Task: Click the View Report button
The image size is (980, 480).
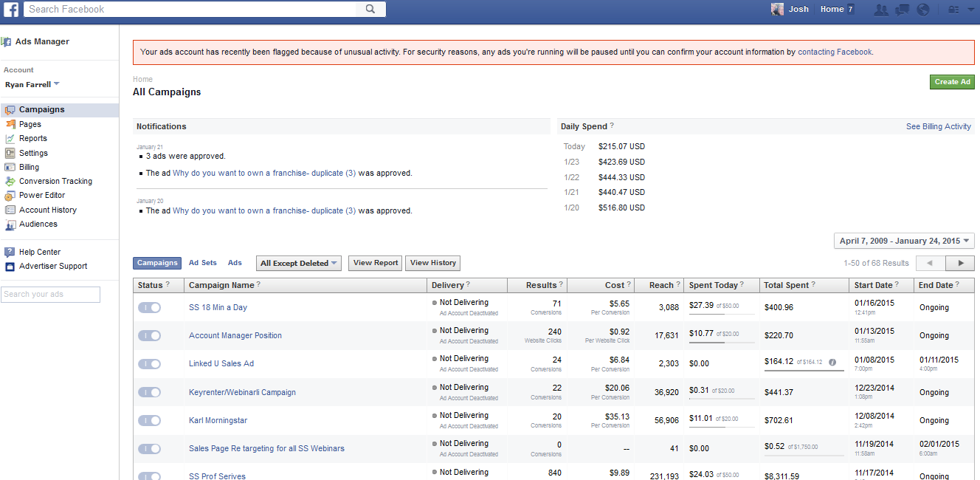Action: 376,263
